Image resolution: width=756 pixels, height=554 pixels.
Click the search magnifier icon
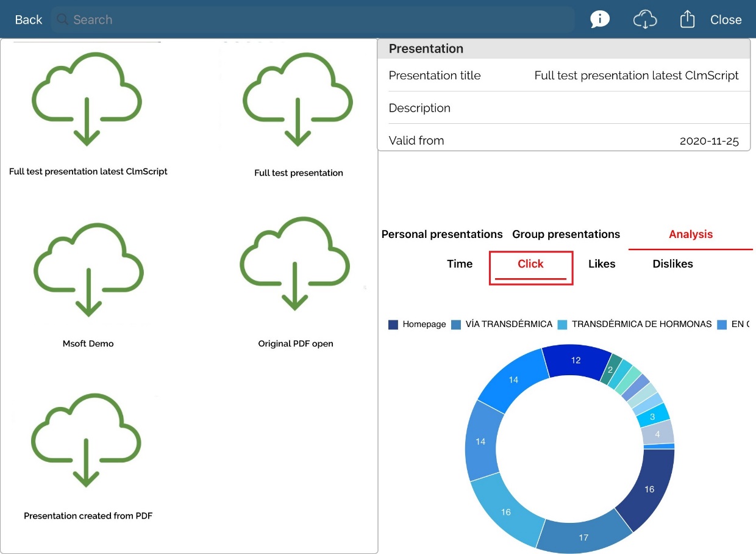(x=62, y=20)
